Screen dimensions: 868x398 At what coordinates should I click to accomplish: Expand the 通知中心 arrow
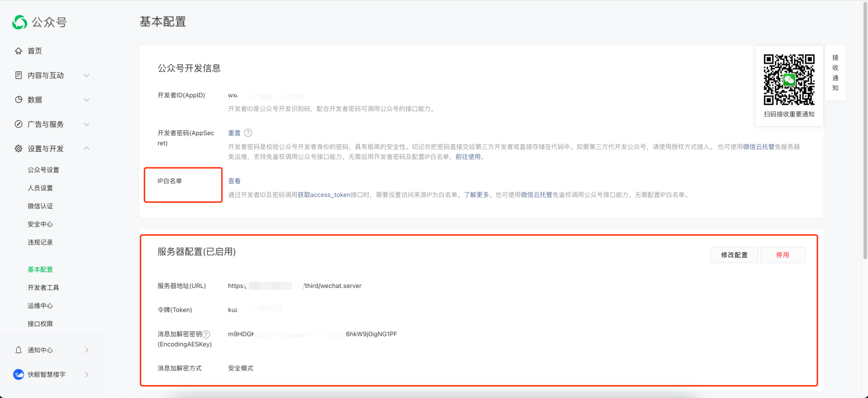coord(87,350)
